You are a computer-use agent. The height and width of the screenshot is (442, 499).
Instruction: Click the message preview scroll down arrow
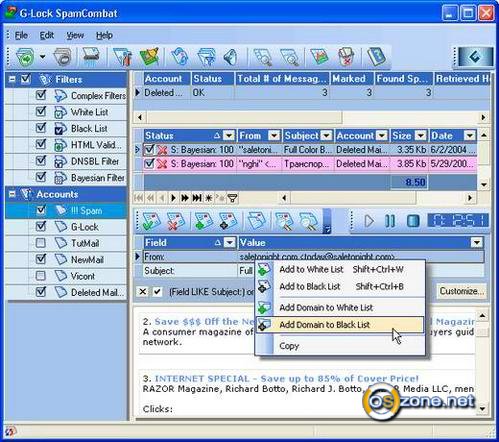click(483, 408)
